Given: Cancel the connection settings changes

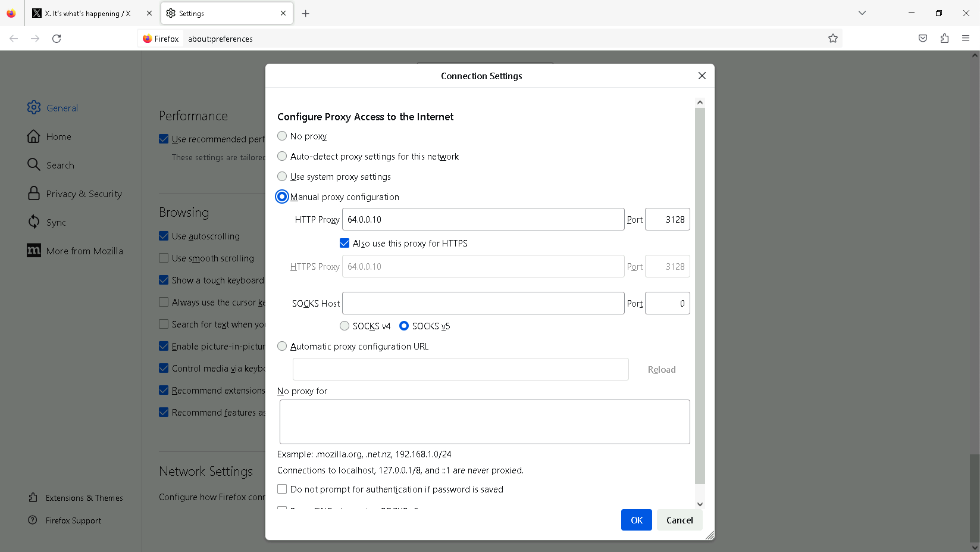Looking at the screenshot, I should pos(680,520).
